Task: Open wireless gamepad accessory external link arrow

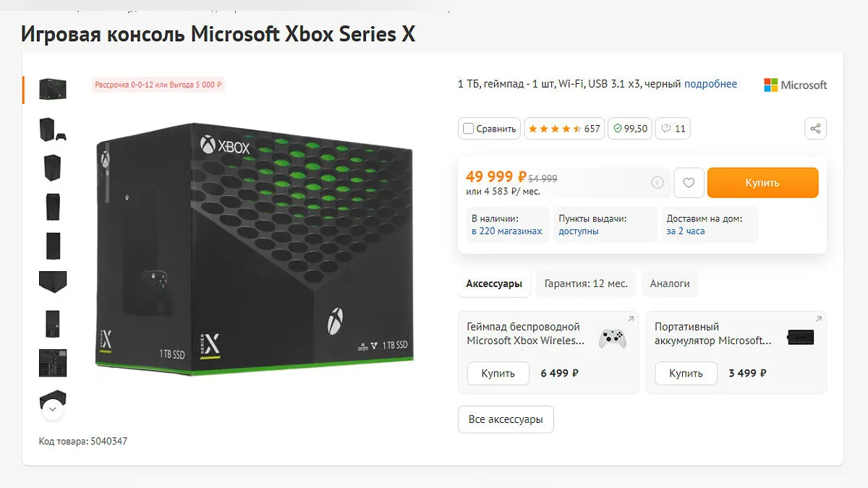Action: tap(630, 320)
